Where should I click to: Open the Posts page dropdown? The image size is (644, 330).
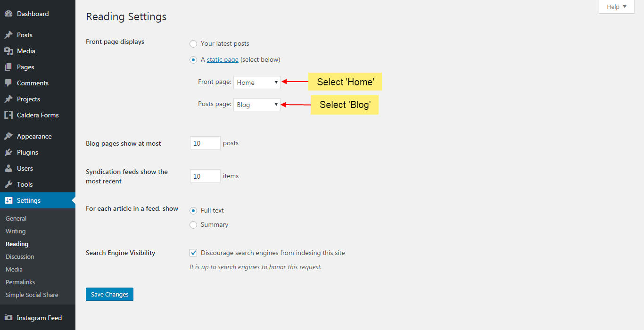coord(257,105)
